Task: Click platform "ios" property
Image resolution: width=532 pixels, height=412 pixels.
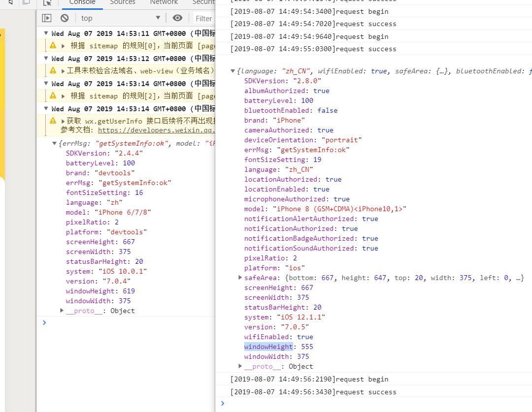Action: point(274,268)
